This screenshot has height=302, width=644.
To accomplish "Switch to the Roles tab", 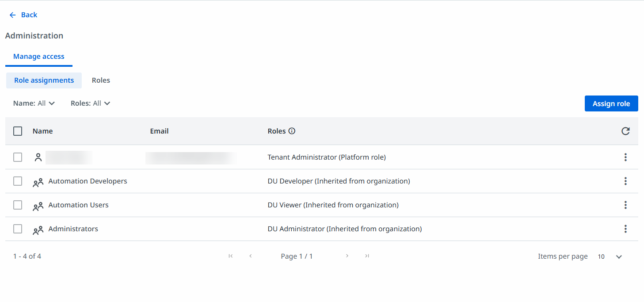I will coord(101,80).
